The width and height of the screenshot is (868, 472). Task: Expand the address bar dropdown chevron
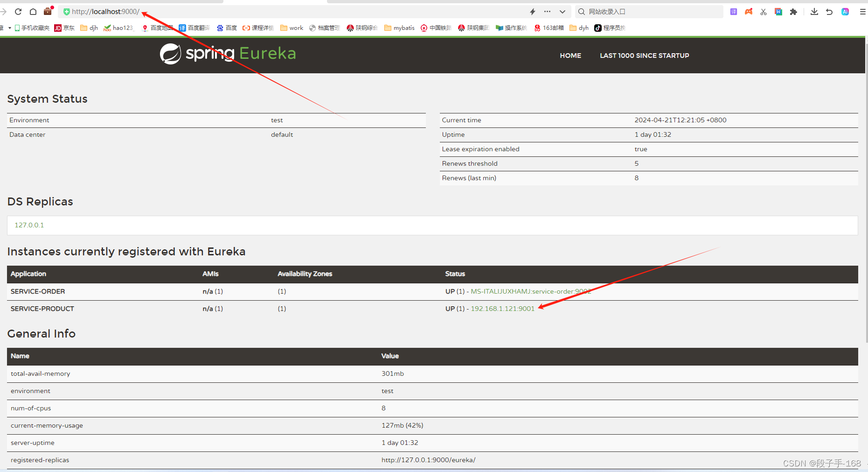[562, 12]
